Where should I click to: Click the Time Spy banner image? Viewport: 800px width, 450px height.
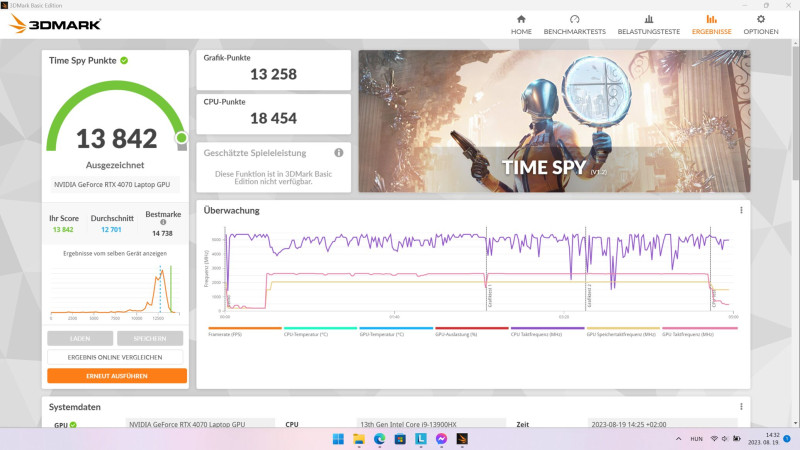coord(554,121)
